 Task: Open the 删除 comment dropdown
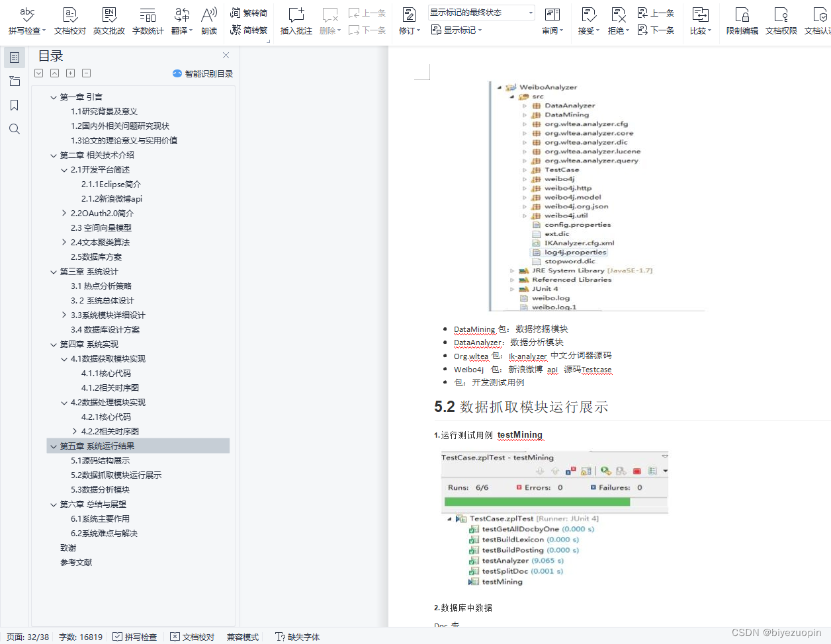(x=330, y=21)
